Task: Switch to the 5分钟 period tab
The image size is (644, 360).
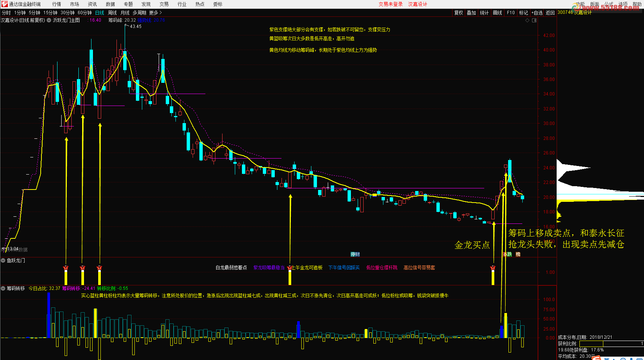Action: pos(35,13)
